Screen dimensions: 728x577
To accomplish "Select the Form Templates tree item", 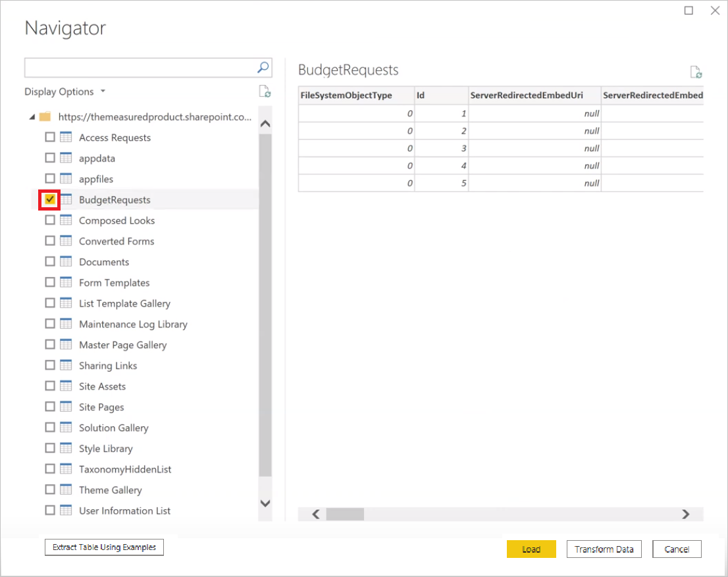I will [x=113, y=282].
